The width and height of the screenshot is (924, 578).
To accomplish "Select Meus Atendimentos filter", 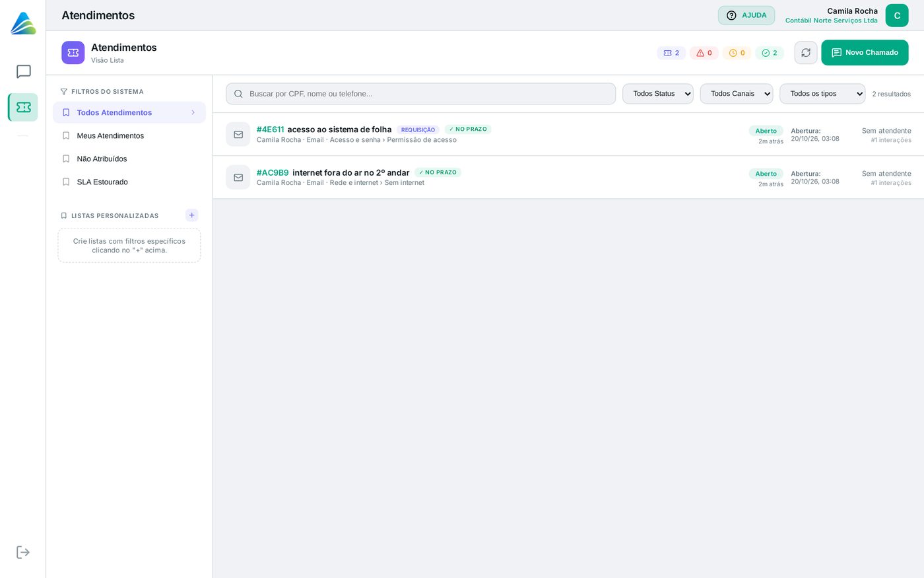I will click(x=129, y=135).
